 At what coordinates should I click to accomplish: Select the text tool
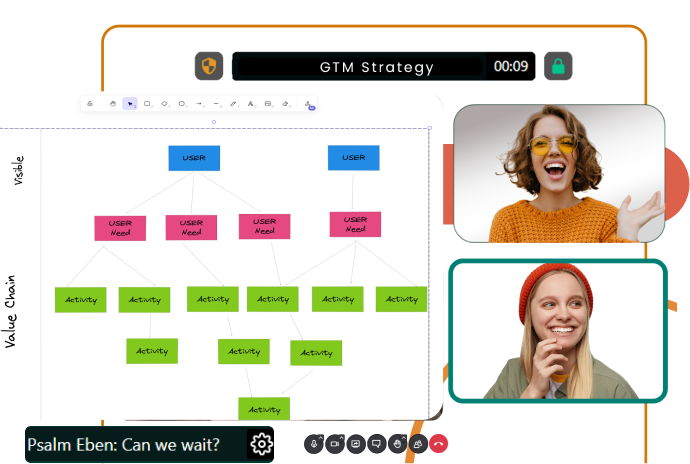(251, 104)
